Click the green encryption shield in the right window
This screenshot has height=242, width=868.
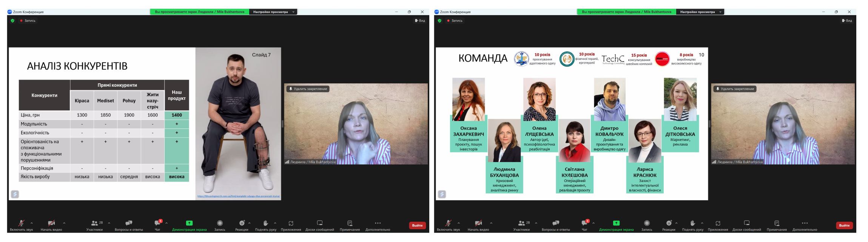click(439, 21)
